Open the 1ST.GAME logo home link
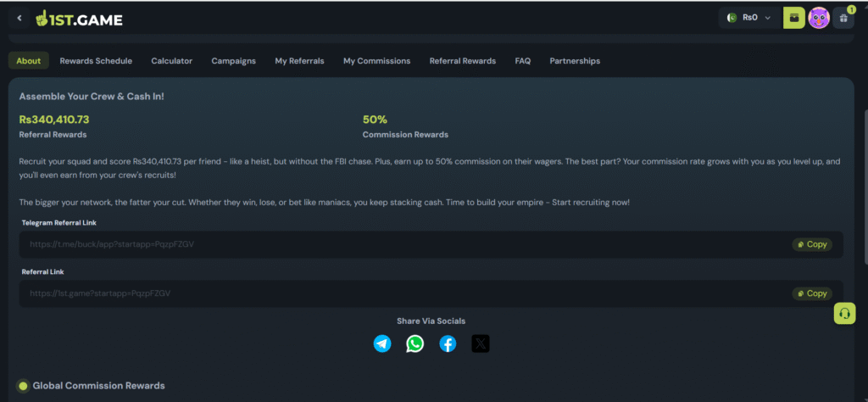 pyautogui.click(x=79, y=18)
